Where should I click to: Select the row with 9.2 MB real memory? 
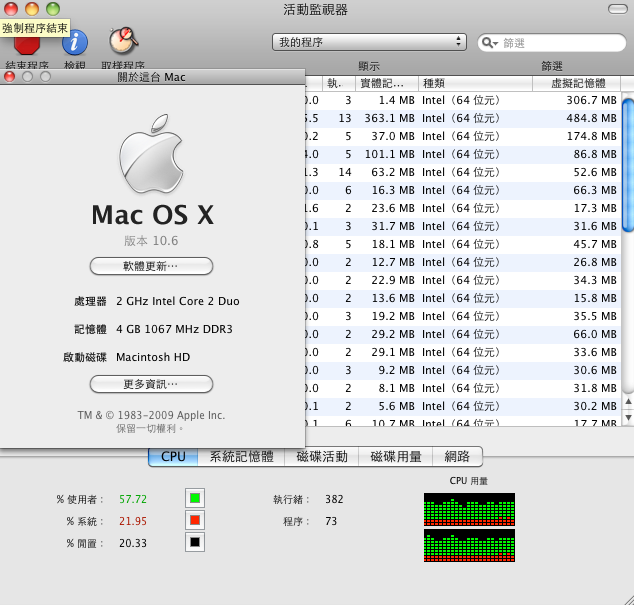click(x=463, y=370)
